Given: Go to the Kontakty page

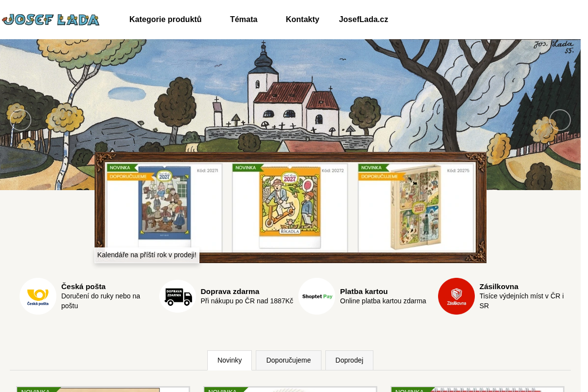Looking at the screenshot, I should (302, 20).
